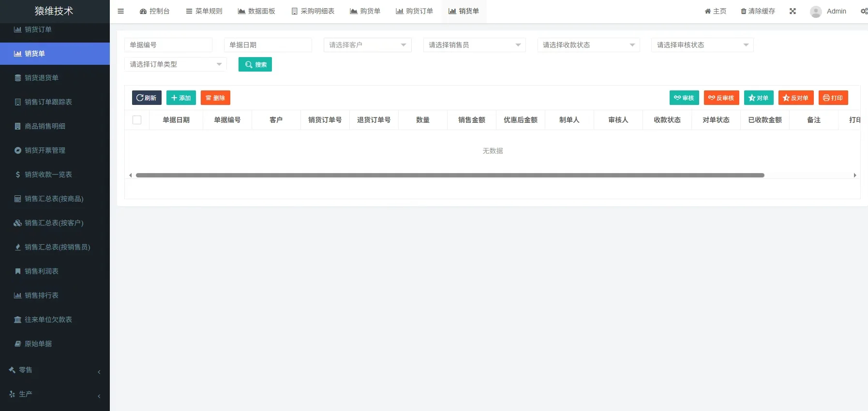868x411 pixels.
Task: Open 销售汇总表(按客户) sidebar item
Action: [55, 223]
